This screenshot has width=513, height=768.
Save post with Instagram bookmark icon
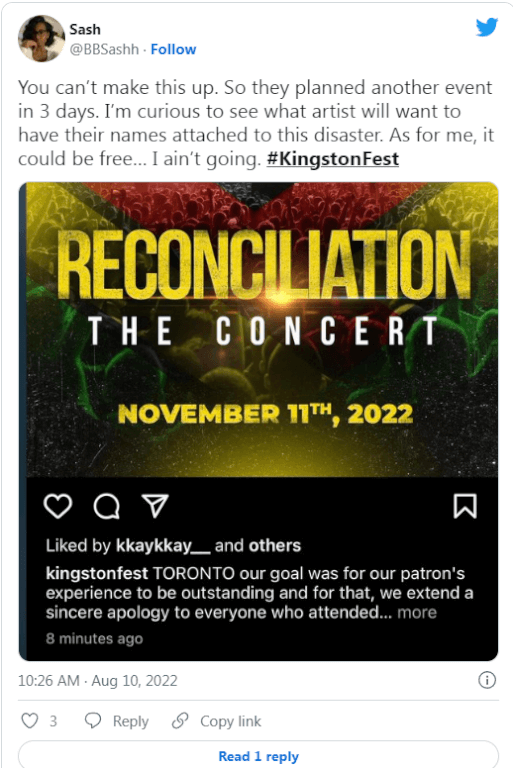(x=464, y=506)
